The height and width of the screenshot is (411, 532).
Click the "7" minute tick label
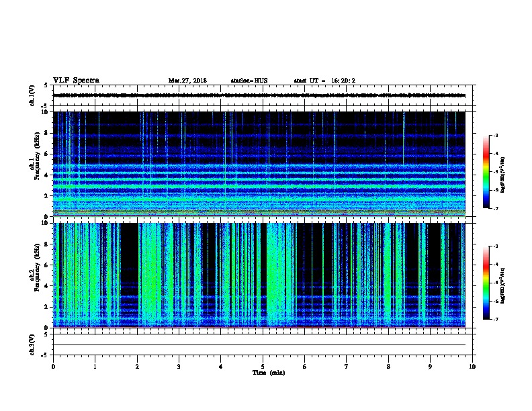tap(347, 367)
